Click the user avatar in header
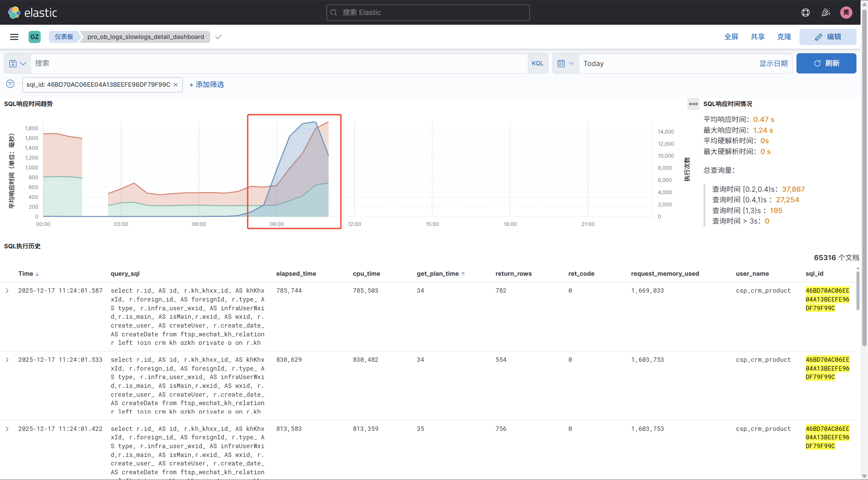 click(846, 13)
